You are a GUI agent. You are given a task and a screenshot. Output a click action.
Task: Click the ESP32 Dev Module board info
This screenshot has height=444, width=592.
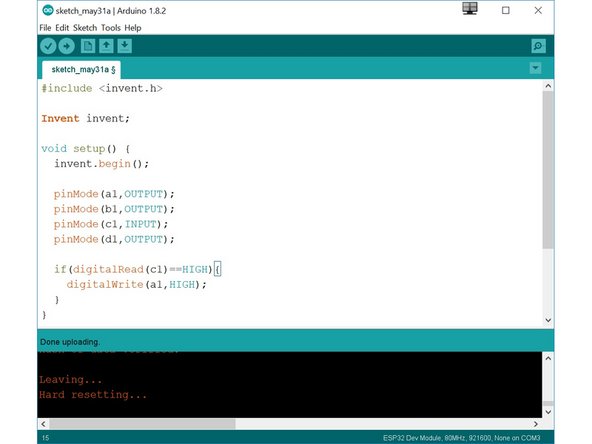click(461, 438)
